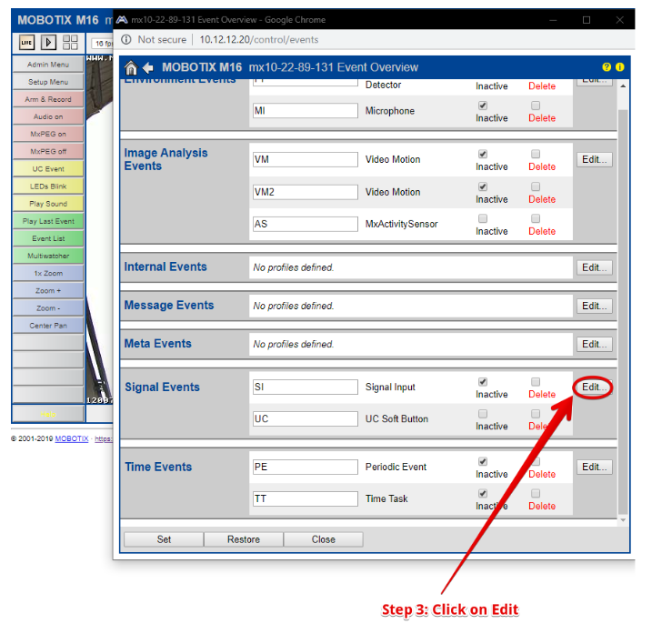652x644 pixels.
Task: Open the Setup Menu
Action: tap(48, 82)
